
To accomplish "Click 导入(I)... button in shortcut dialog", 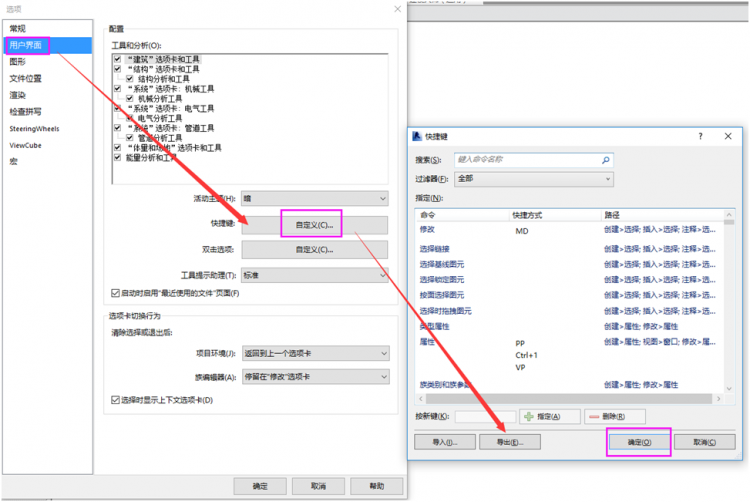I will point(445,442).
